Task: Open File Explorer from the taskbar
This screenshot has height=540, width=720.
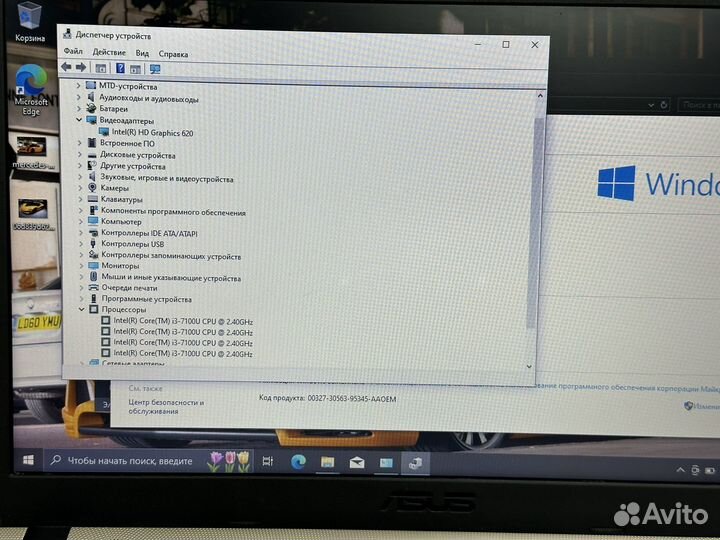Action: point(326,462)
